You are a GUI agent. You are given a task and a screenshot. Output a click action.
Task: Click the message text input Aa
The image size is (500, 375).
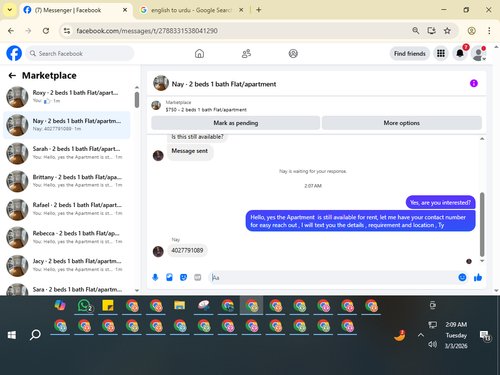pos(333,277)
